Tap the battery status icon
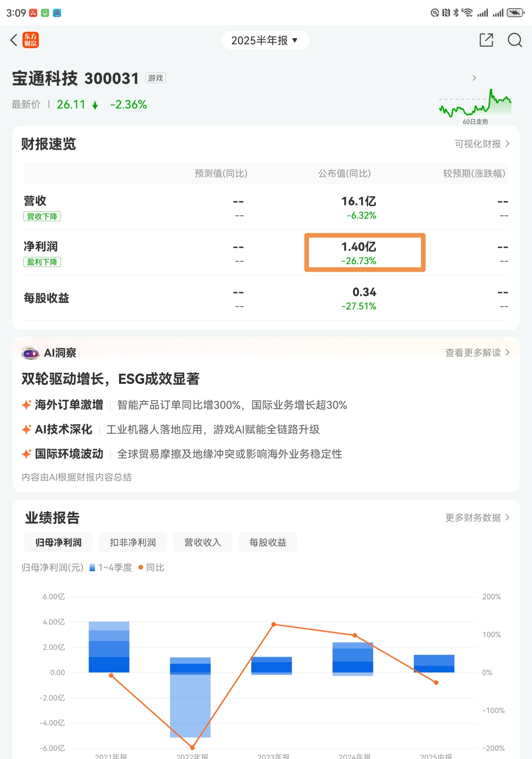Viewport: 532px width, 759px height. click(x=515, y=13)
